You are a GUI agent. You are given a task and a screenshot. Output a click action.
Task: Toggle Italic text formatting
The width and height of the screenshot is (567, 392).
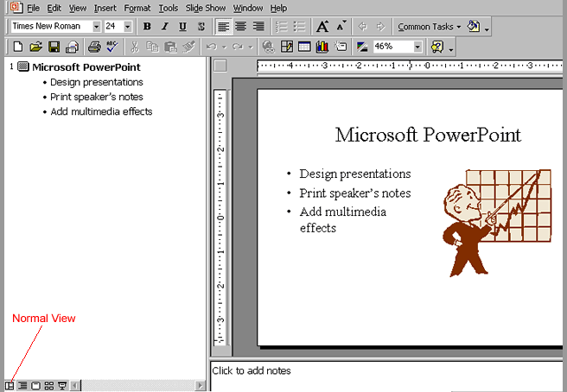pos(165,27)
